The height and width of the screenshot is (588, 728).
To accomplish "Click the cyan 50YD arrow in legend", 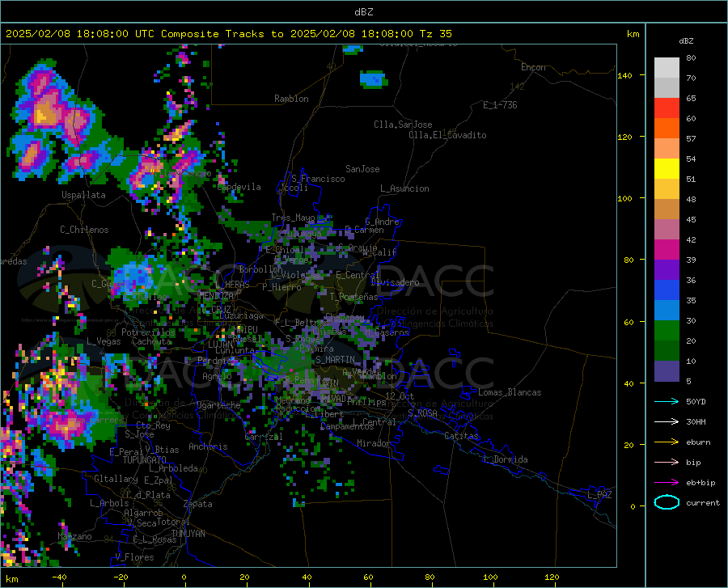I will (667, 401).
